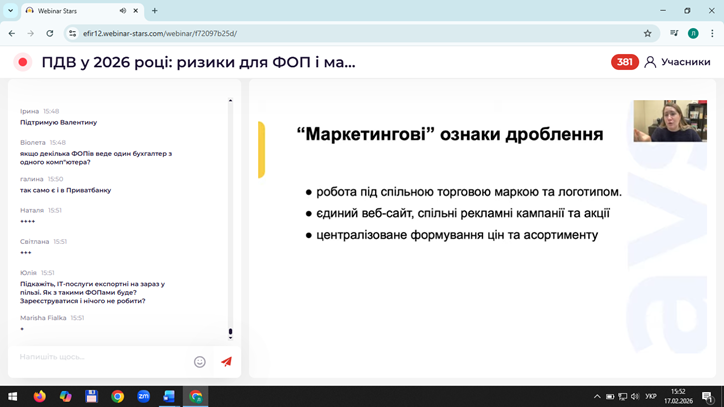This screenshot has width=724, height=407.
Task: Open the emoji picker in chat
Action: coord(199,362)
